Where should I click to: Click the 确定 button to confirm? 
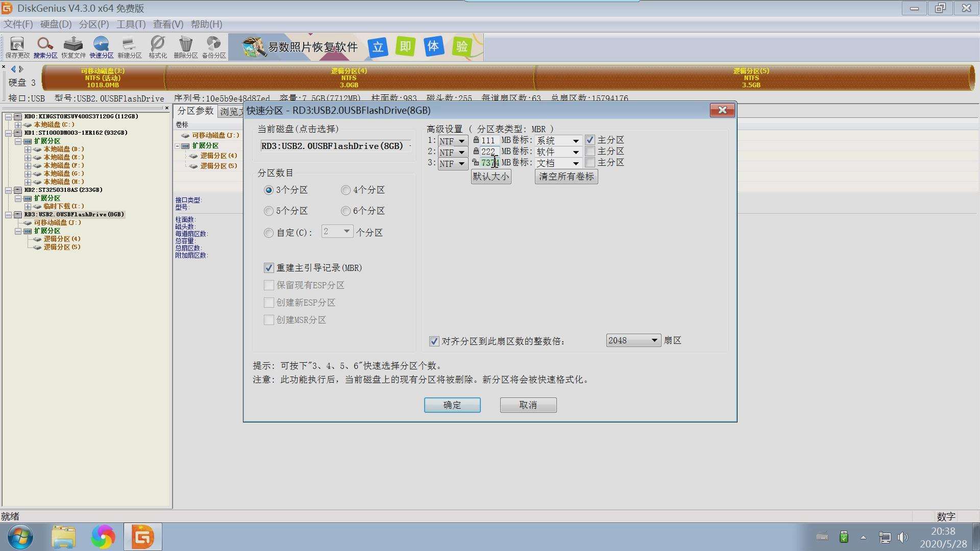(x=452, y=405)
